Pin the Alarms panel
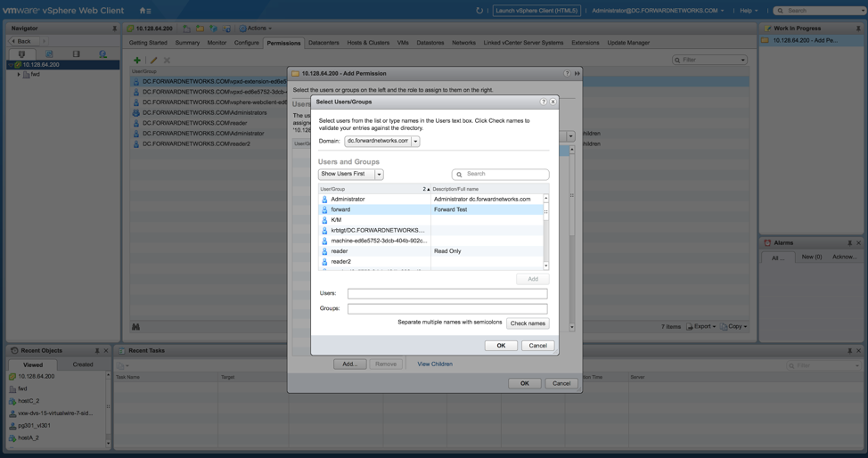 click(x=850, y=242)
